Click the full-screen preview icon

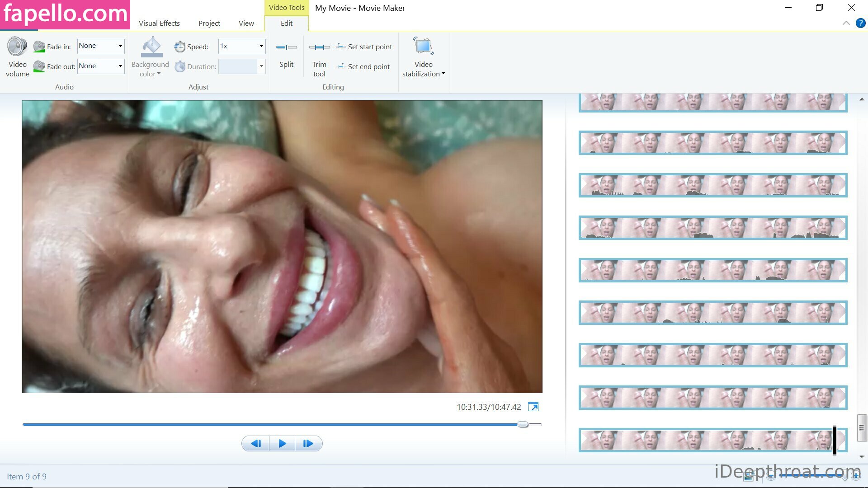click(x=533, y=407)
